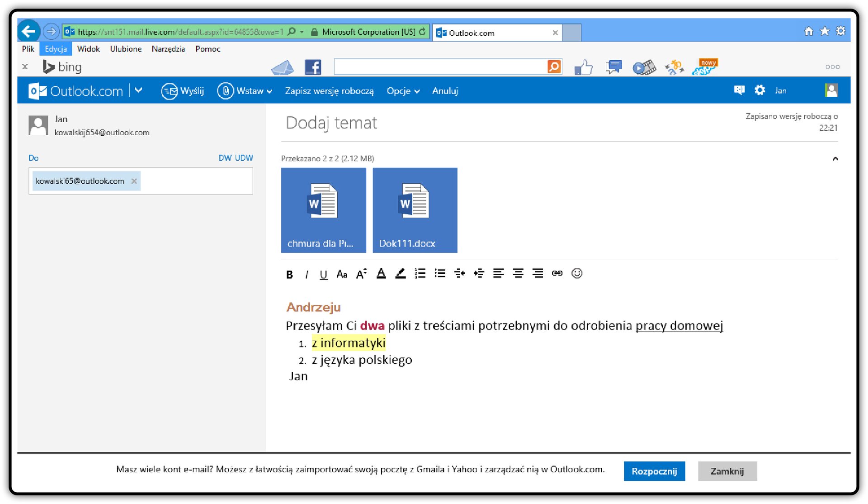Go forward with the browser forward arrow
Viewport: 868px width, 504px height.
click(51, 31)
